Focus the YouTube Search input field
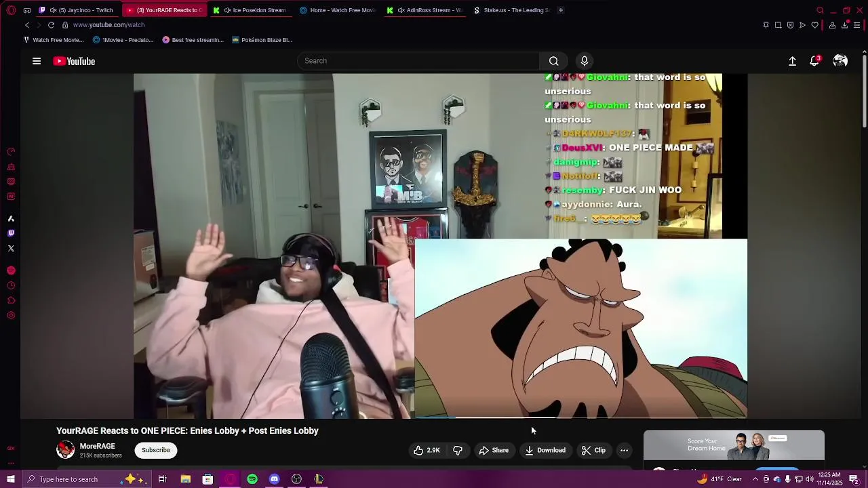Screen dimensions: 868x488 [x=418, y=61]
